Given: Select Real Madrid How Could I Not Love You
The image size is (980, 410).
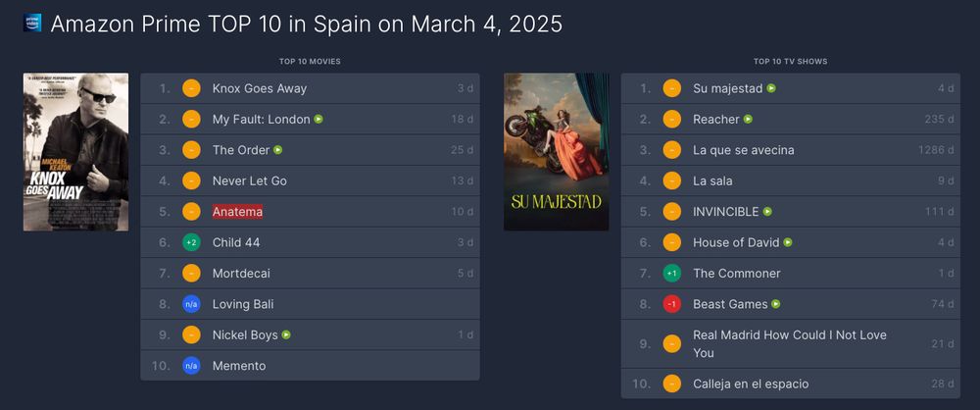Looking at the screenshot, I should point(790,343).
